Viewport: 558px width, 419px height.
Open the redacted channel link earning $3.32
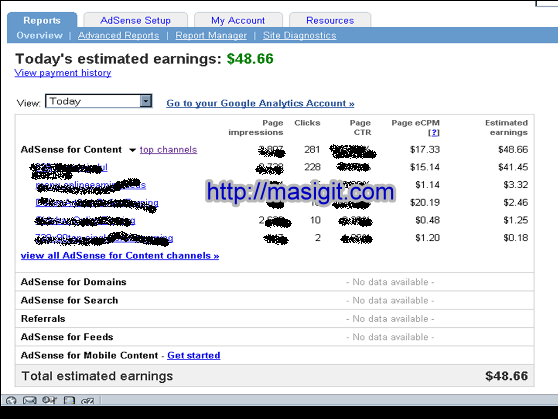[x=91, y=185]
